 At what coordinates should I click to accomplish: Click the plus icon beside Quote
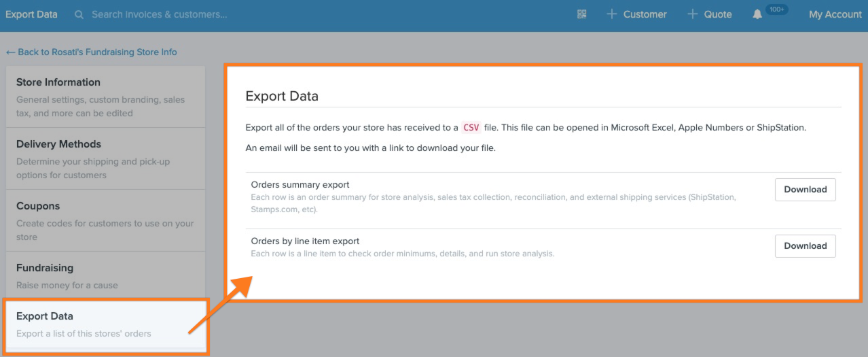click(693, 14)
